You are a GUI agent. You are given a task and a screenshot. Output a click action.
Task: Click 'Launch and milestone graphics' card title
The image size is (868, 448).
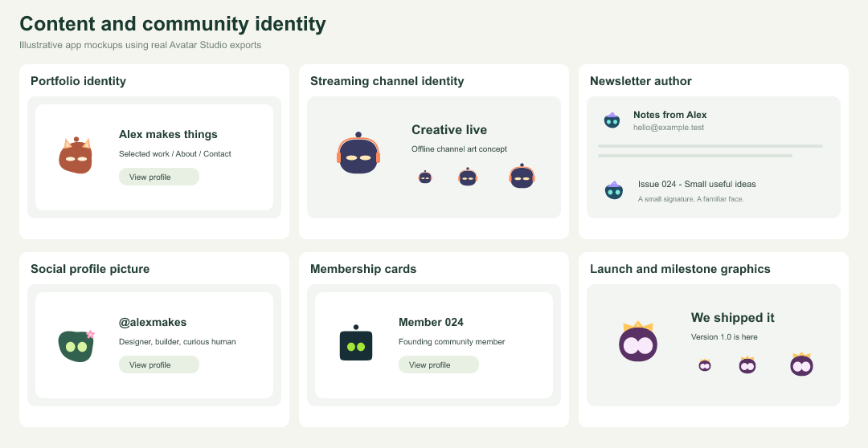[680, 269]
